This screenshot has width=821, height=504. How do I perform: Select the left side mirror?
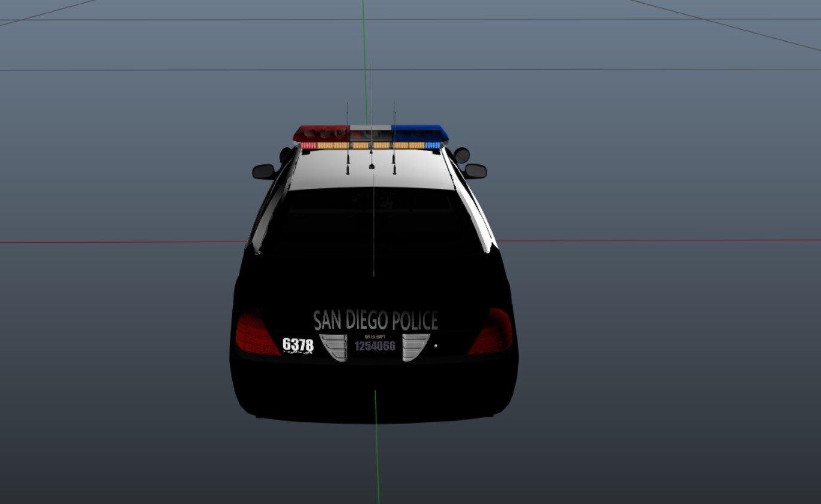click(263, 172)
